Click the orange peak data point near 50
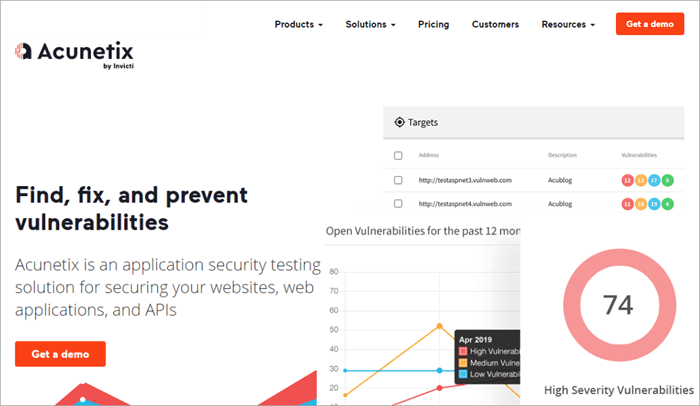Image resolution: width=700 pixels, height=406 pixels. 439,326
